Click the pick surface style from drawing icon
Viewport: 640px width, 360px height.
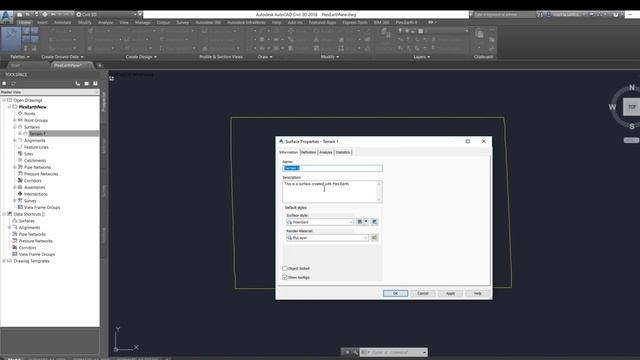[374, 222]
